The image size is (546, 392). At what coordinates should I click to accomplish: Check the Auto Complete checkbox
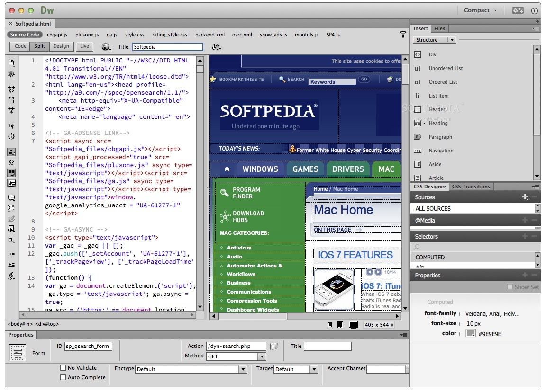(x=63, y=377)
